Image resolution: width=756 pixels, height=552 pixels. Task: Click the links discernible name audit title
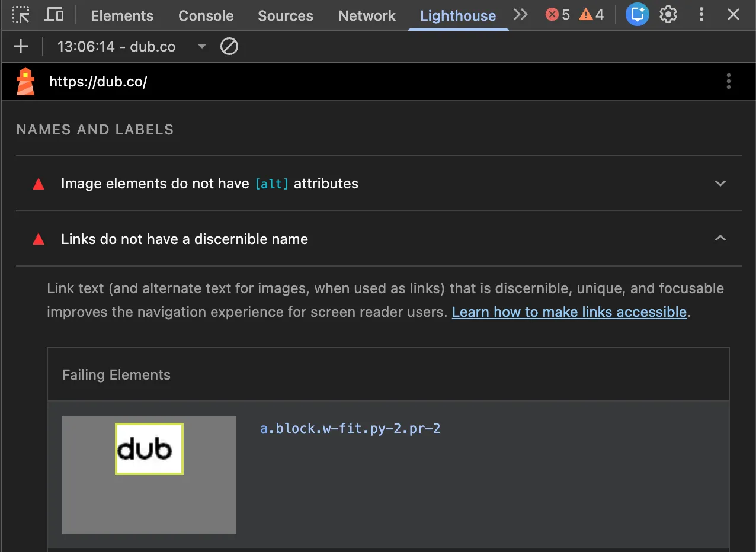185,239
